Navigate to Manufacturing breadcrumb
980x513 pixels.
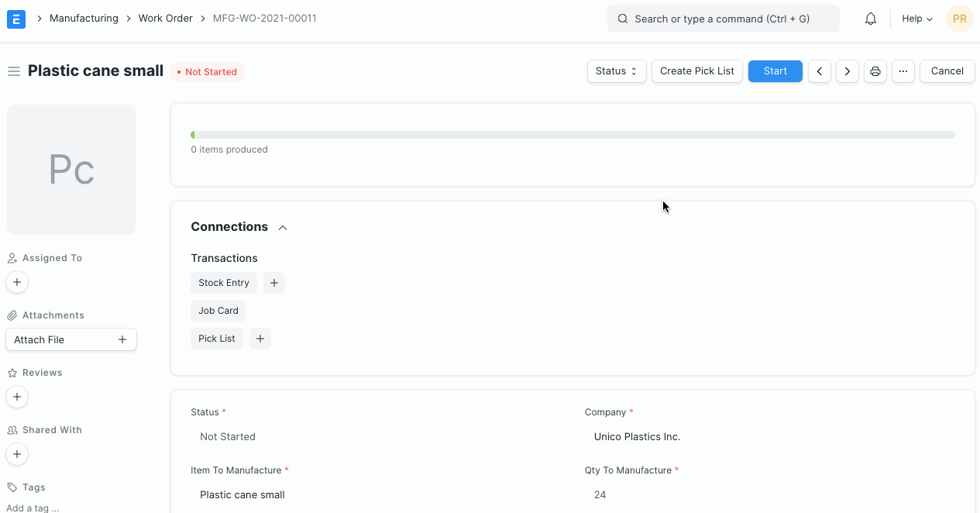(84, 18)
